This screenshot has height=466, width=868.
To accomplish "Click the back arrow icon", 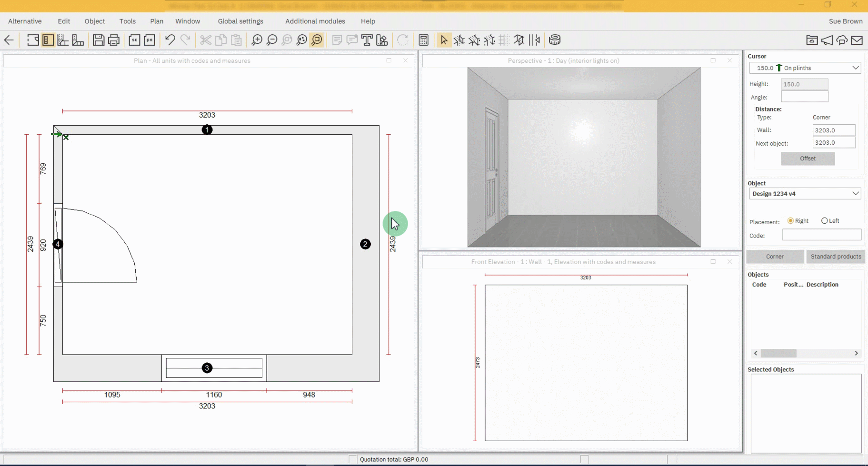I will (9, 40).
